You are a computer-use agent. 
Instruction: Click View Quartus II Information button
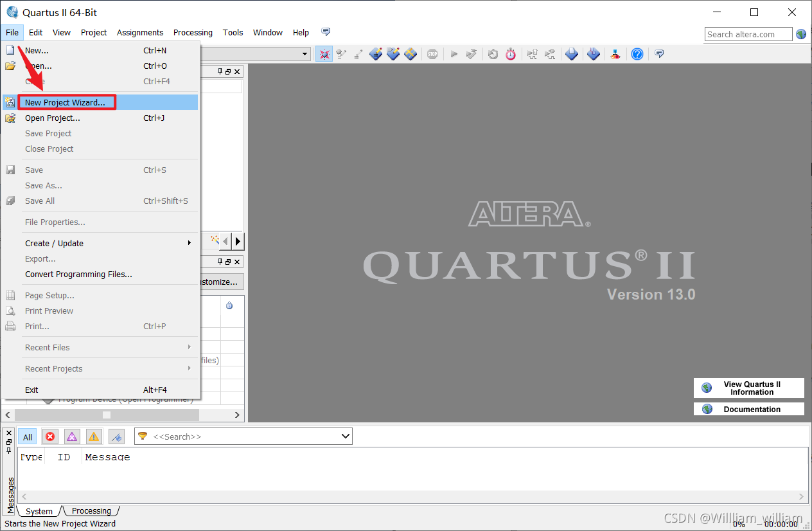coord(749,388)
